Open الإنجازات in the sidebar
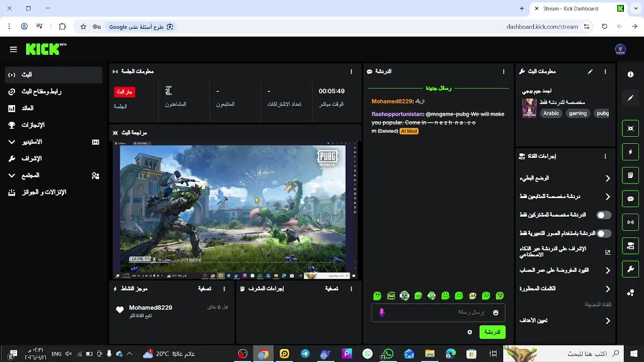This screenshot has width=644, height=362. point(54,125)
